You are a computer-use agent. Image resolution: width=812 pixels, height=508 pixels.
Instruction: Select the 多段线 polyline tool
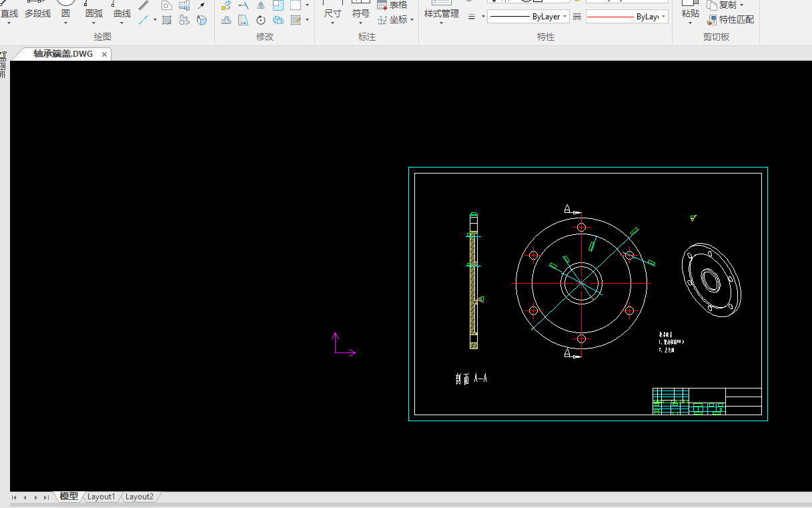coord(37,13)
